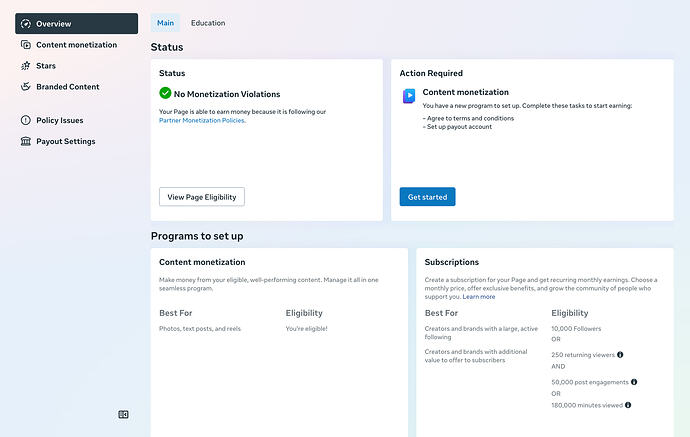The image size is (690, 437).
Task: Open Policy Issues alert icon
Action: pos(26,120)
